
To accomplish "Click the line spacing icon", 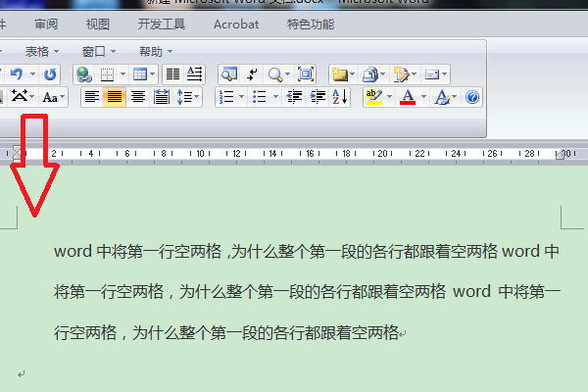I will click(x=184, y=97).
